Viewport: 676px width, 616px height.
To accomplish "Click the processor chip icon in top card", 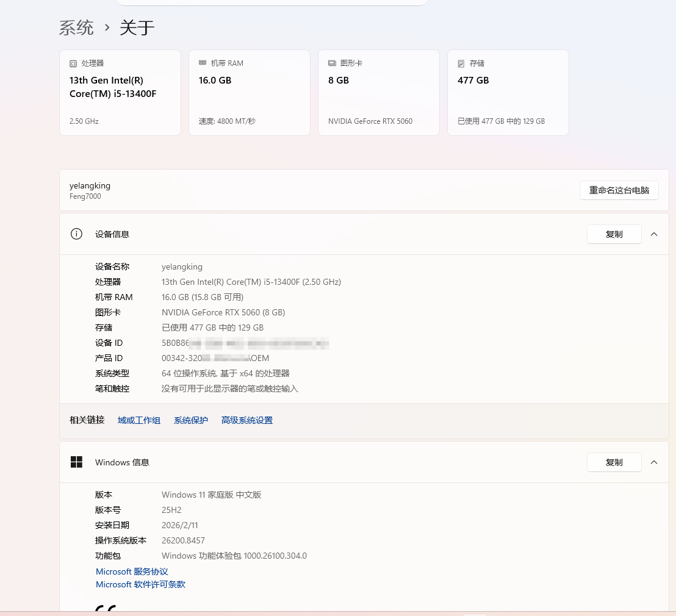I will pyautogui.click(x=73, y=63).
